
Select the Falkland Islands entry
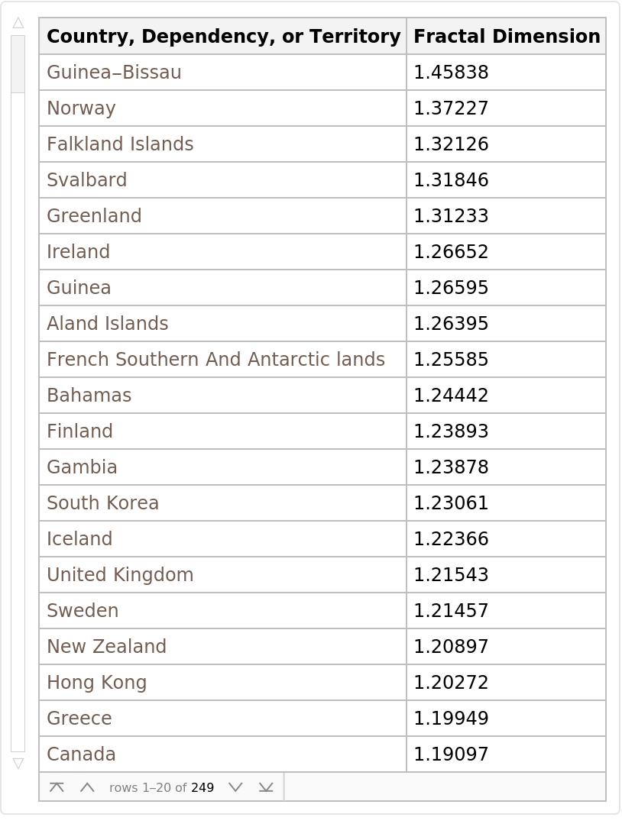click(120, 144)
